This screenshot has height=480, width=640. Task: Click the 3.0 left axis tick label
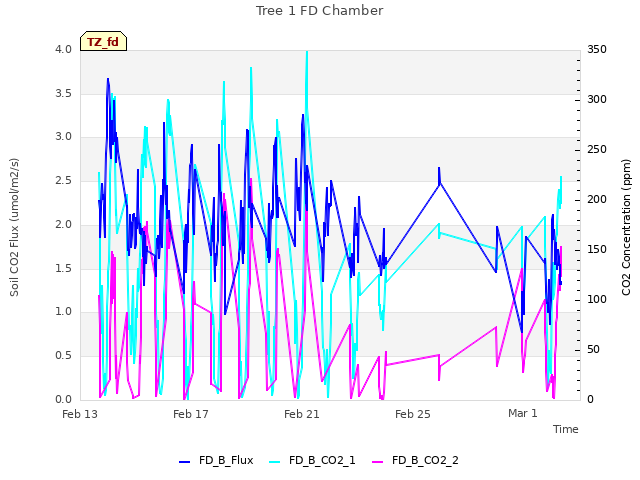[63, 137]
